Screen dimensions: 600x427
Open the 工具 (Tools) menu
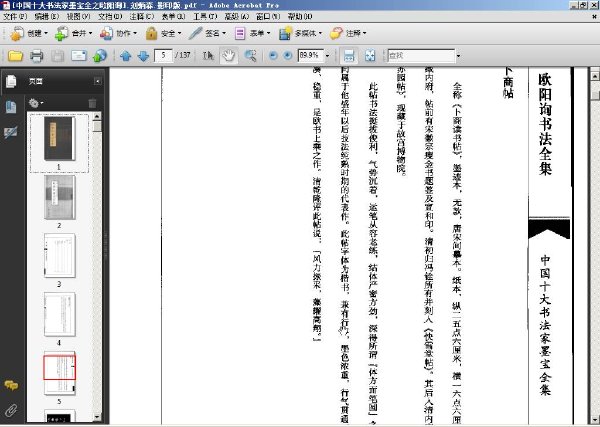pos(205,16)
